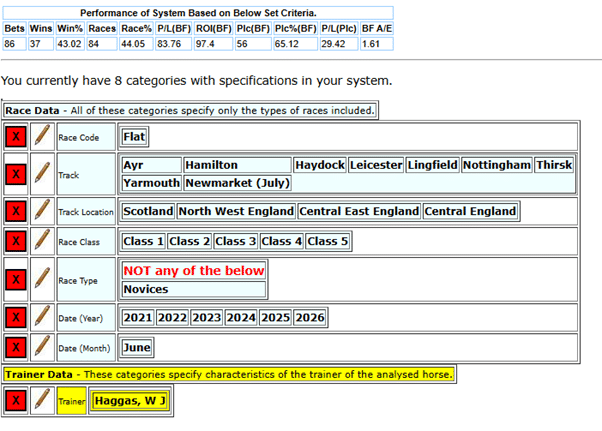Remove the Track category using red X
The width and height of the screenshot is (602, 431).
tap(16, 174)
